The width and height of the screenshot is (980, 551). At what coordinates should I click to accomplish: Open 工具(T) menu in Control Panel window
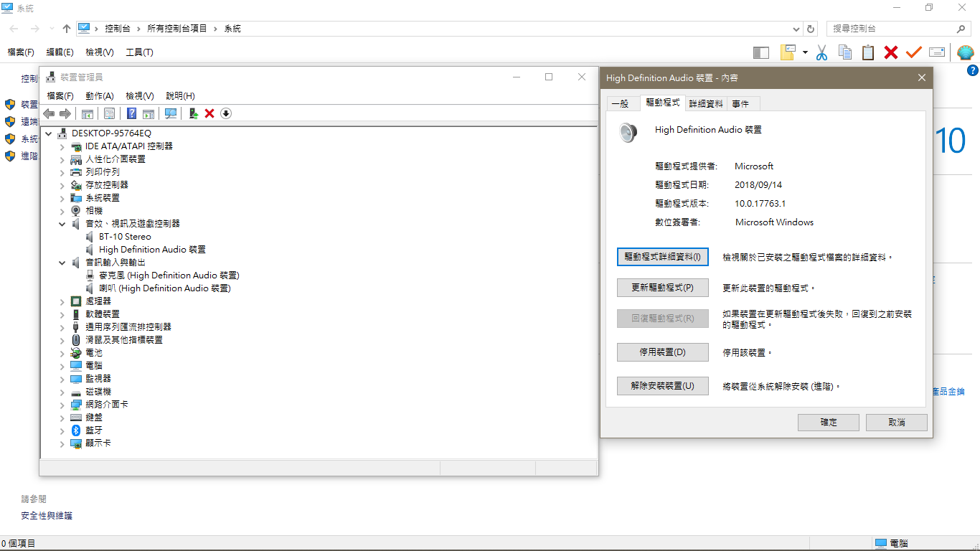pos(139,52)
